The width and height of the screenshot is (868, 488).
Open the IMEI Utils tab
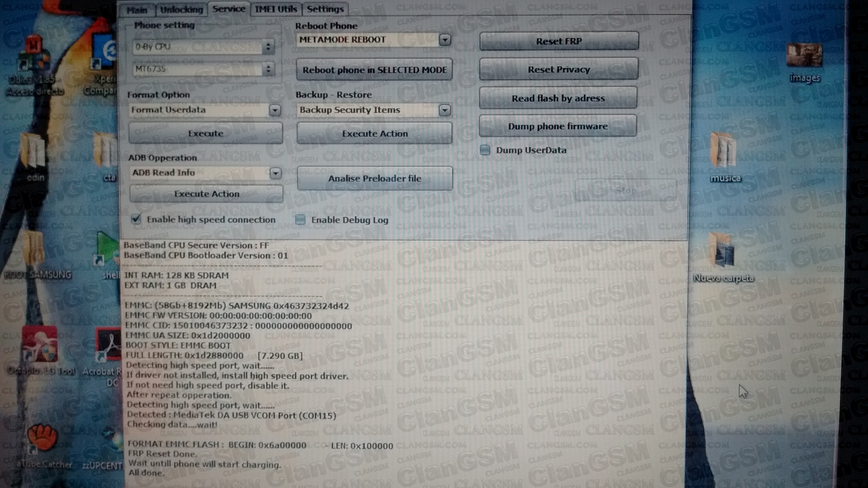click(276, 9)
